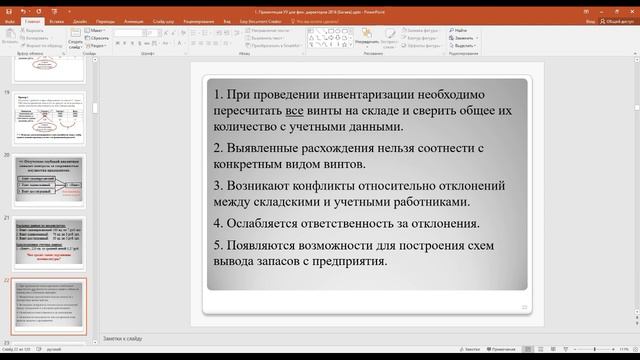Click the zoom in plus icon
Screen dimensions: 640x360
613,349
